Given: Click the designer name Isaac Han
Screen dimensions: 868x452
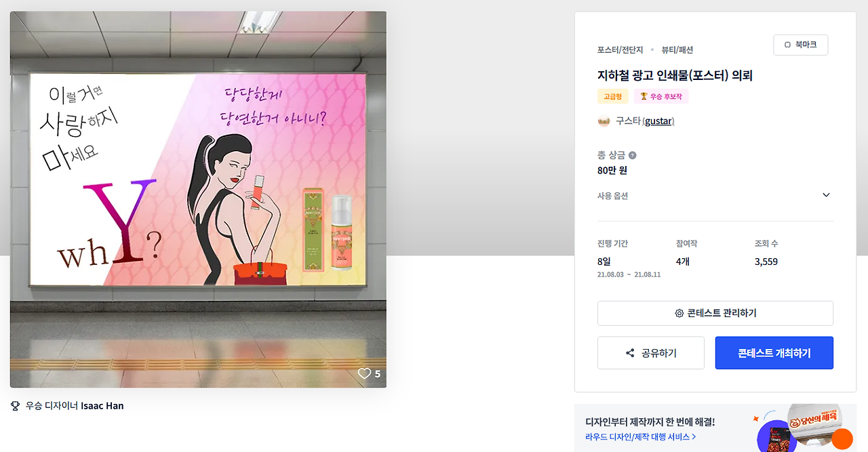Looking at the screenshot, I should [x=102, y=406].
